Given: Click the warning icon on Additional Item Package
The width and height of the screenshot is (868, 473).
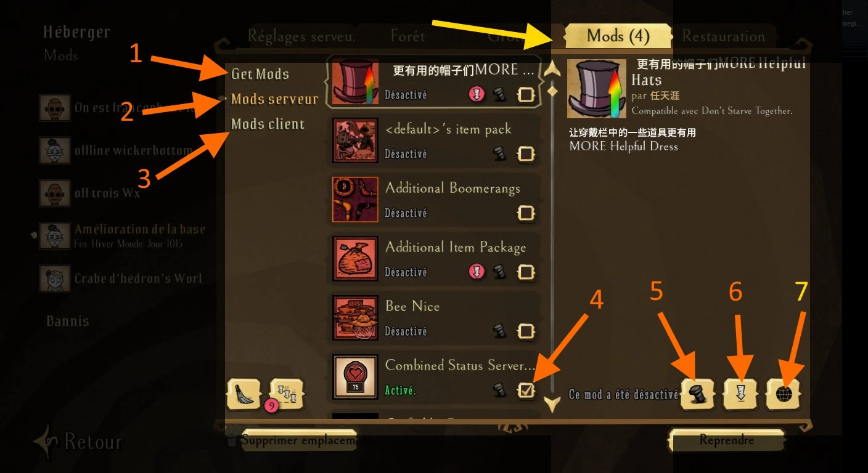Looking at the screenshot, I should click(x=477, y=272).
